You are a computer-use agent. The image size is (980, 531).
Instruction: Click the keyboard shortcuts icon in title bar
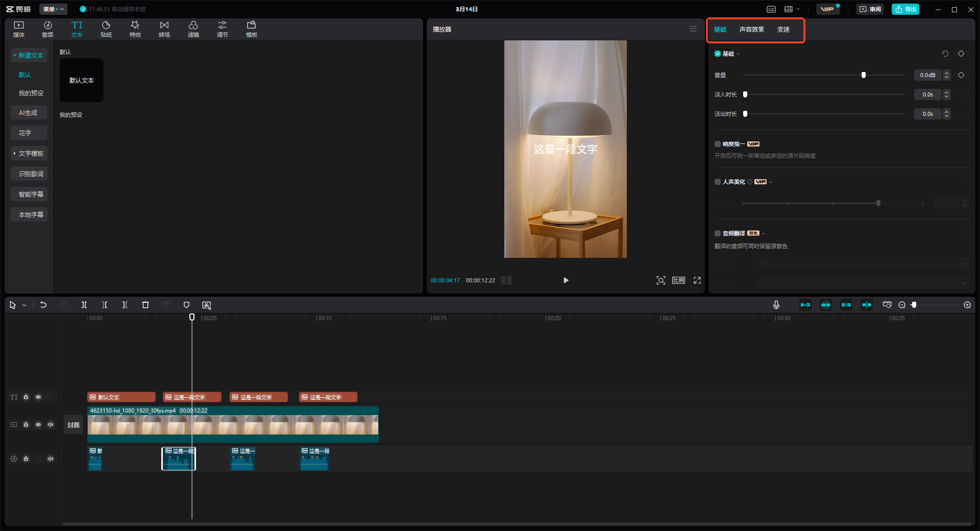[771, 9]
